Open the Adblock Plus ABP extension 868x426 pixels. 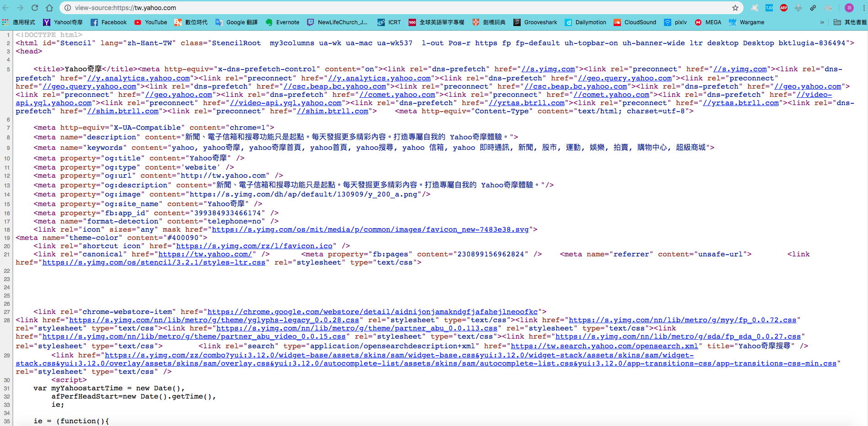pos(784,8)
